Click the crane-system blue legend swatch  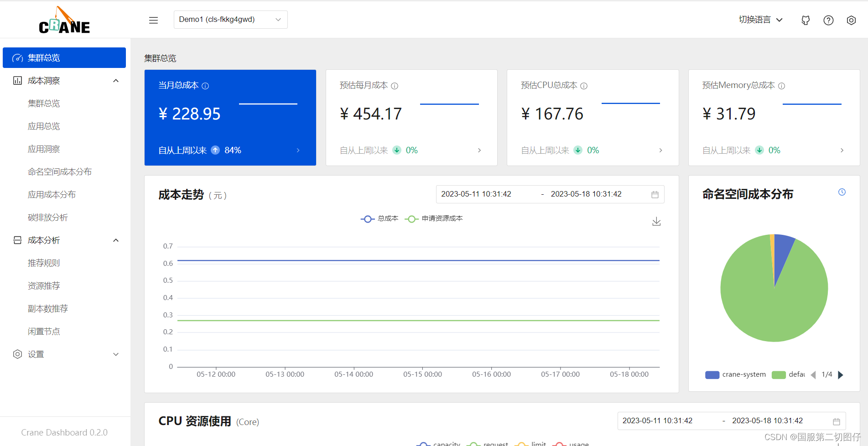(712, 374)
